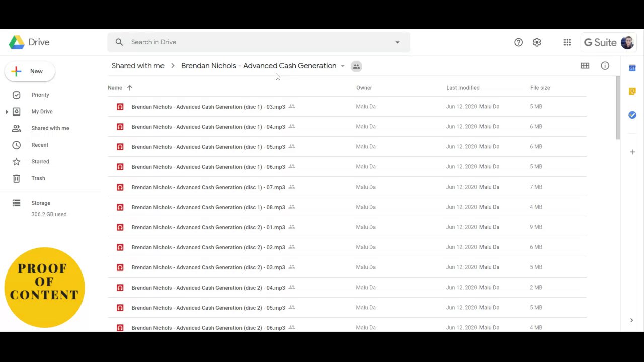Click the shared icon beside disc 1 - 04.mp3
The height and width of the screenshot is (362, 644).
pos(292,126)
